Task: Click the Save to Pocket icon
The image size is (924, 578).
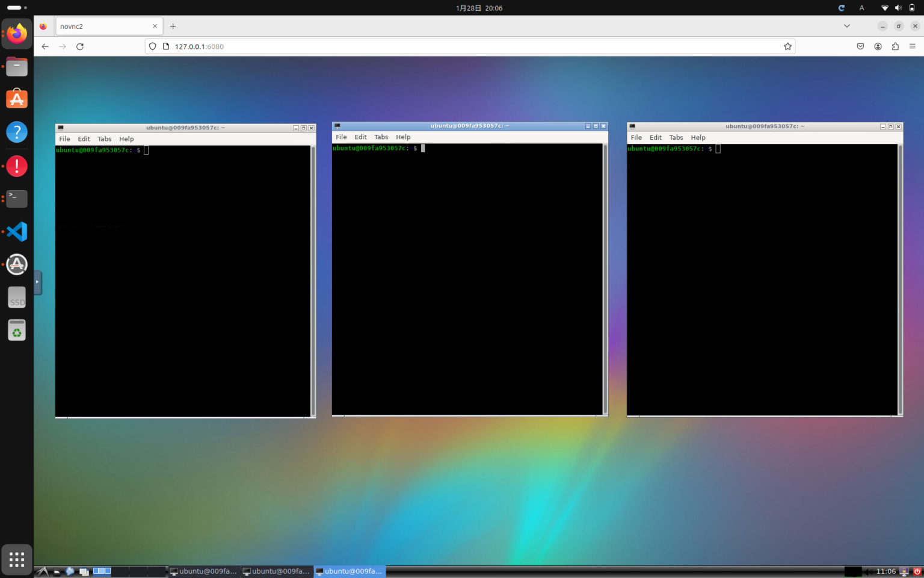Action: [x=860, y=46]
